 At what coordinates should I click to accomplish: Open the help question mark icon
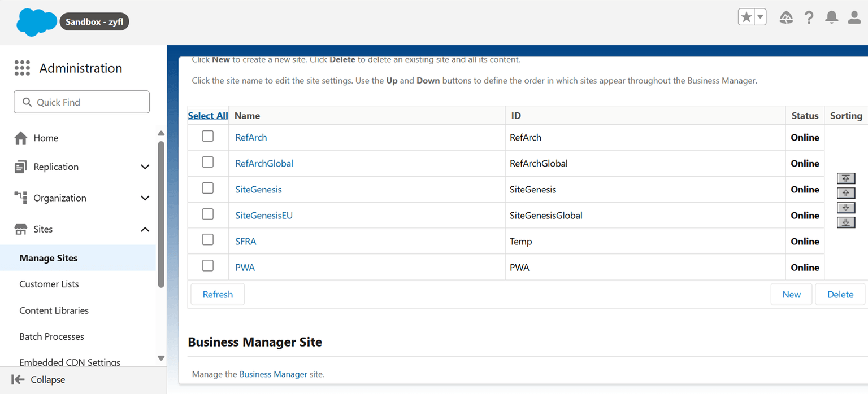point(809,17)
